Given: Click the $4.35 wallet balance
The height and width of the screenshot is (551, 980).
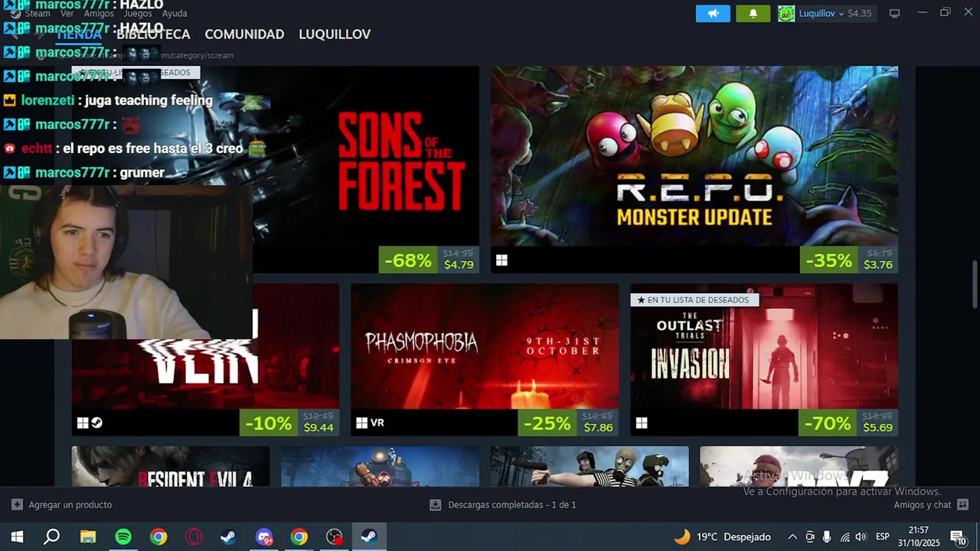Looking at the screenshot, I should 860,14.
